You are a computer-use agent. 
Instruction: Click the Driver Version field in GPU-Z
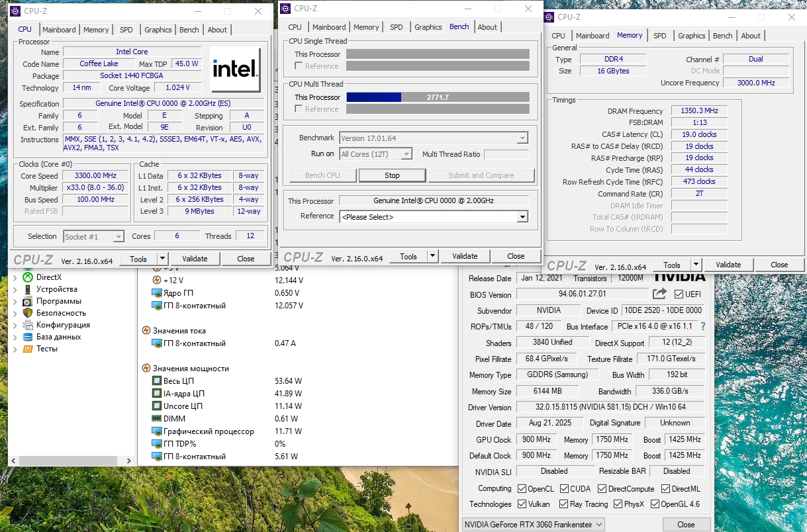click(x=610, y=408)
